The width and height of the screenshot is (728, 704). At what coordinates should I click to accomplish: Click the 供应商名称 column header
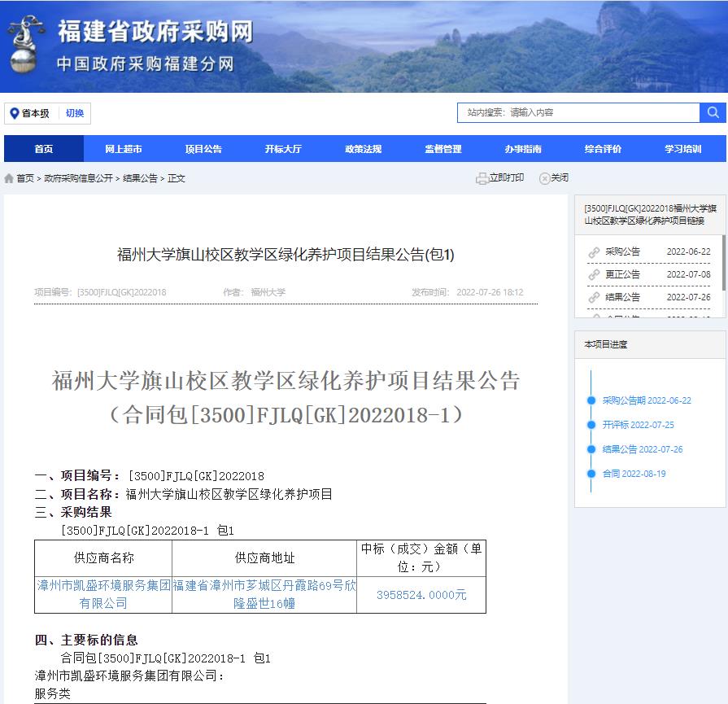tap(103, 558)
